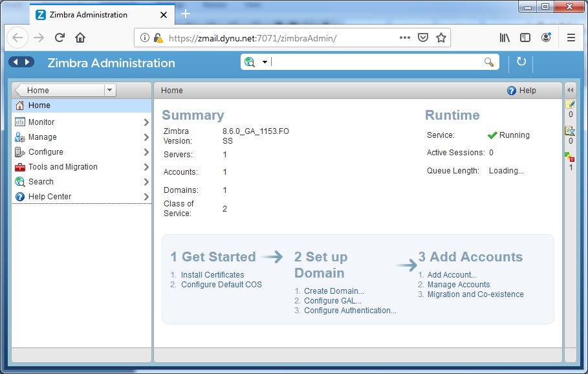
Task: Click the Running service status text
Action: [x=514, y=135]
